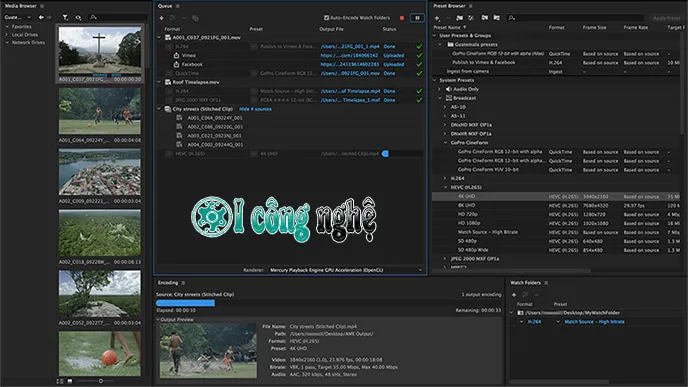
Task: Click the Audio Only speaker icon
Action: tap(448, 89)
